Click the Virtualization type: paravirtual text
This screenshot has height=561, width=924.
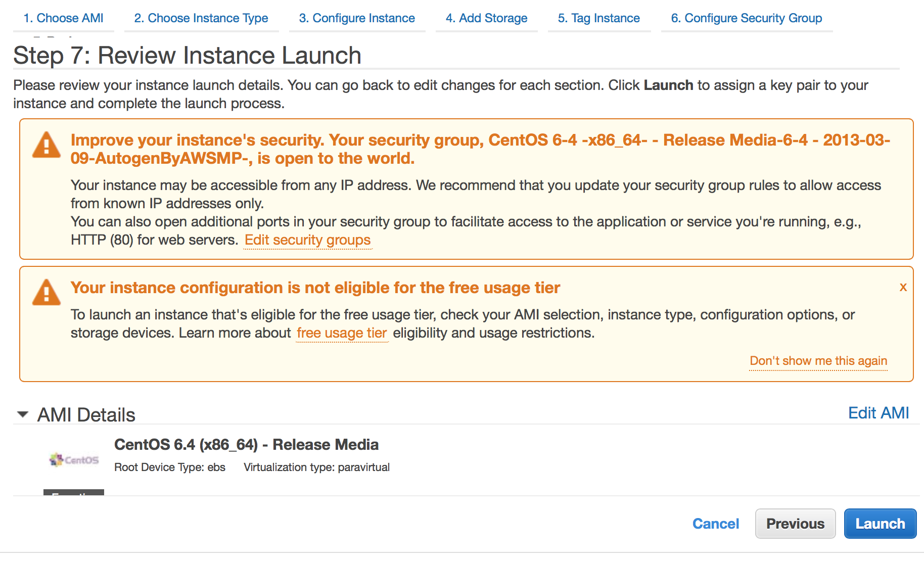pos(316,467)
